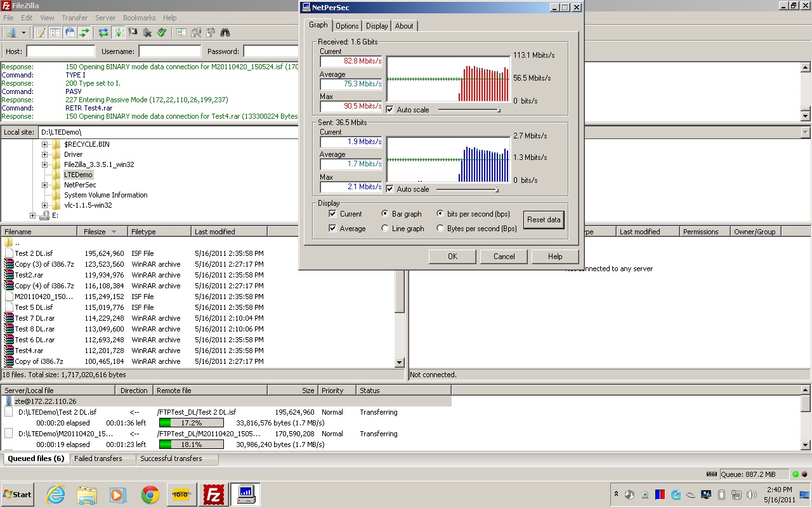Select the Line graph radio button
The width and height of the screenshot is (812, 508).
click(x=385, y=229)
